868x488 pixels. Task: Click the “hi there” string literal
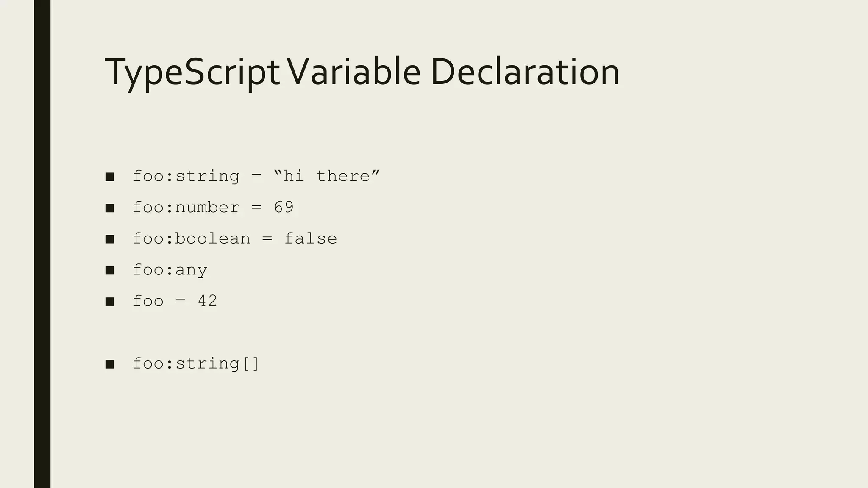(327, 176)
